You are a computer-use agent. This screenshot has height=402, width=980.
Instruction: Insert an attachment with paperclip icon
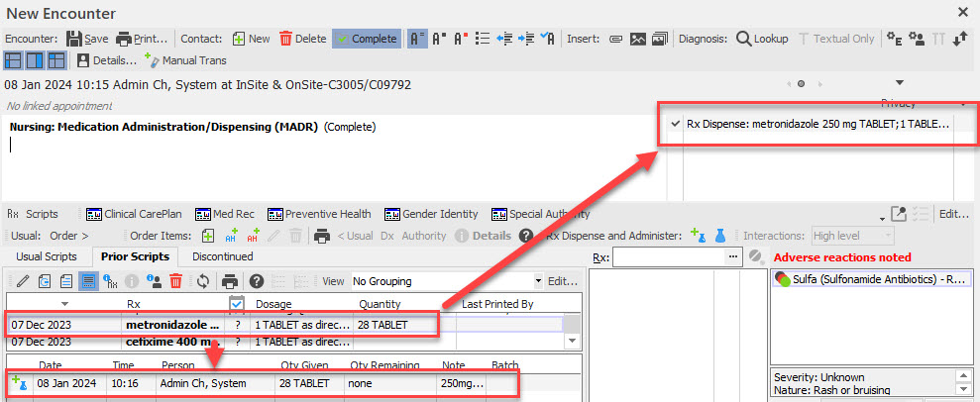pos(615,39)
